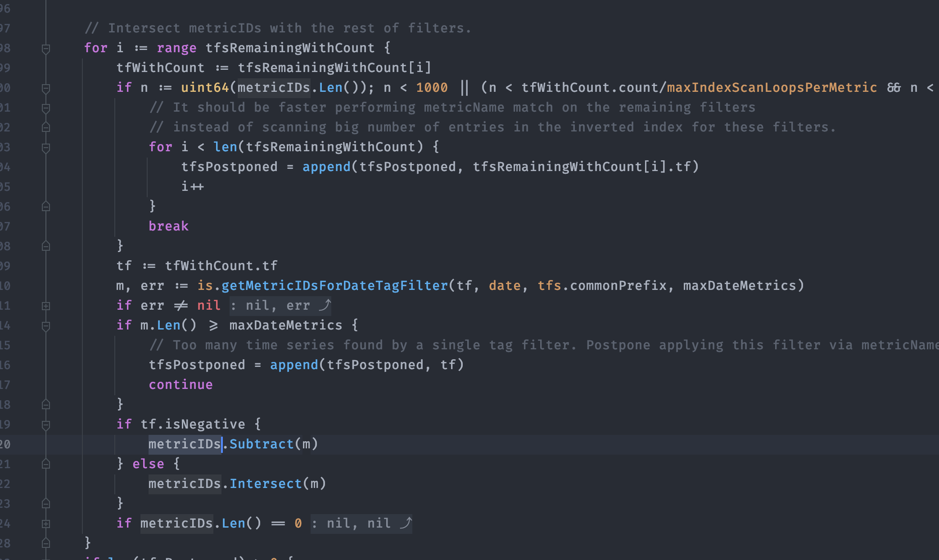This screenshot has height=560, width=939.
Task: Click line number 110 in the gutter
Action: 9,285
